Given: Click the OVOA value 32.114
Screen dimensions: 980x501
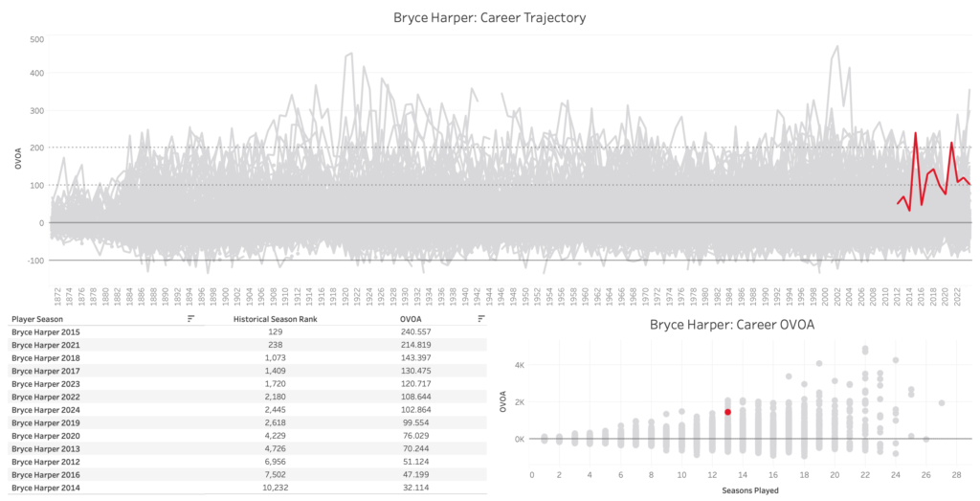Looking at the screenshot, I should [x=415, y=488].
